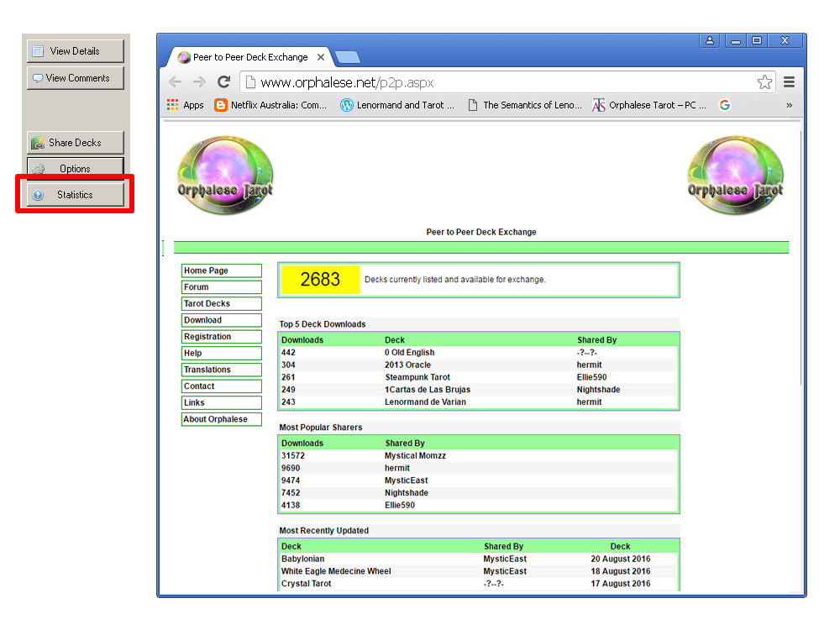Open the Tarot Decks menu link
Screen dimensions: 840x630
pyautogui.click(x=221, y=304)
